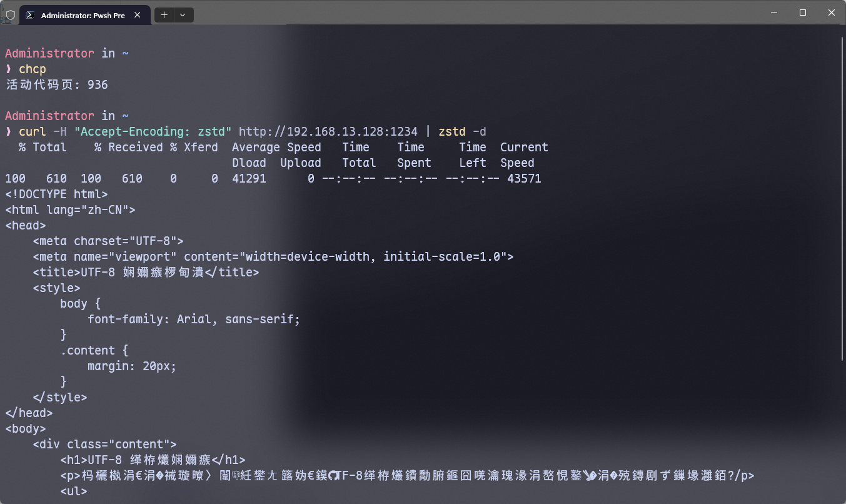Click the 100 value in the progress row
This screenshot has width=846, height=504.
tap(15, 178)
